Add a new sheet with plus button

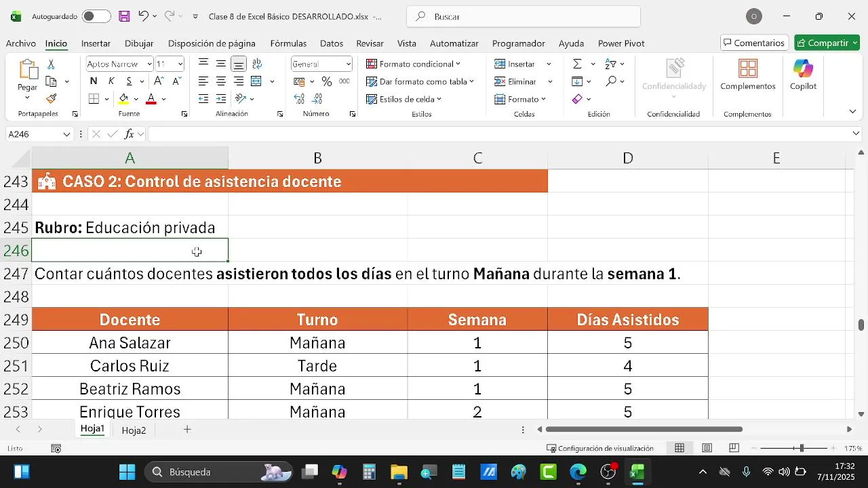(x=187, y=429)
